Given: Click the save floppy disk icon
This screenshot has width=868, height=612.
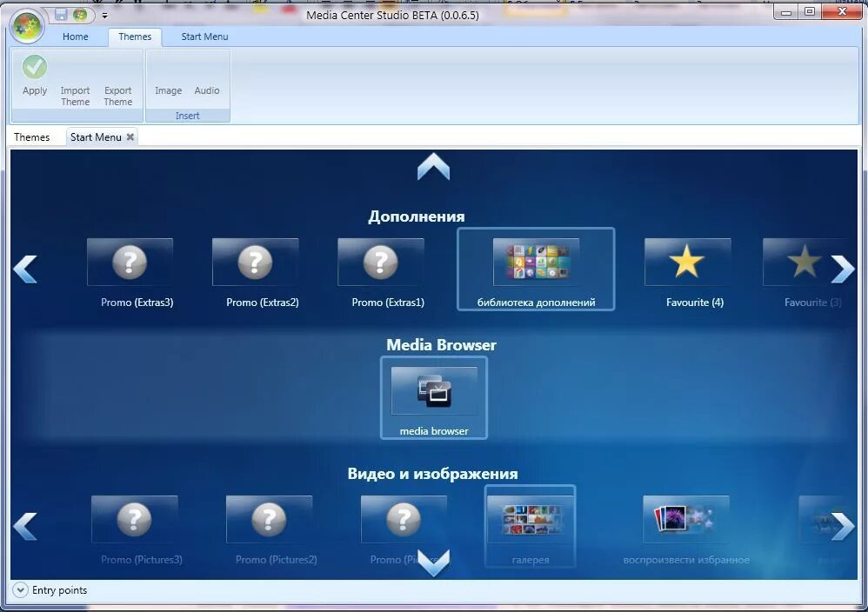Looking at the screenshot, I should pos(61,15).
